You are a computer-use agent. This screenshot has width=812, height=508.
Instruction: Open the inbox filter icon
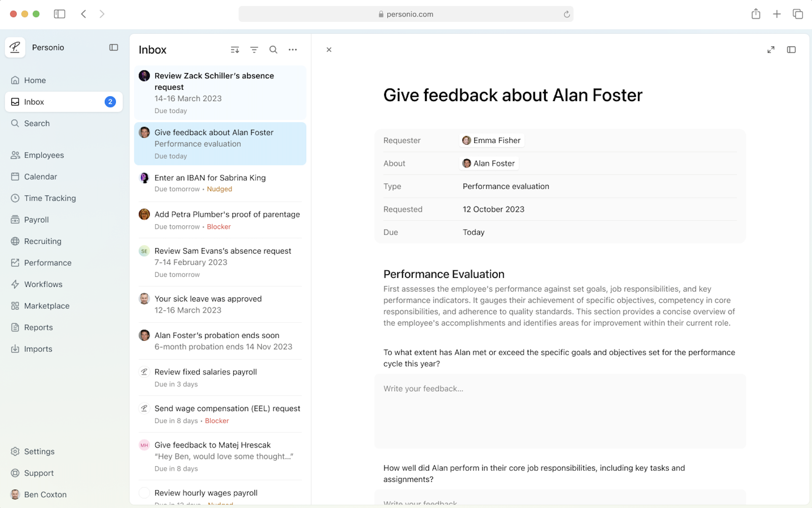254,50
